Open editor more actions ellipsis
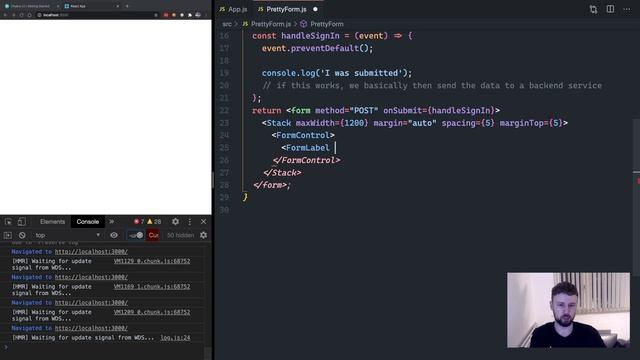Image resolution: width=640 pixels, height=360 pixels. pos(627,9)
